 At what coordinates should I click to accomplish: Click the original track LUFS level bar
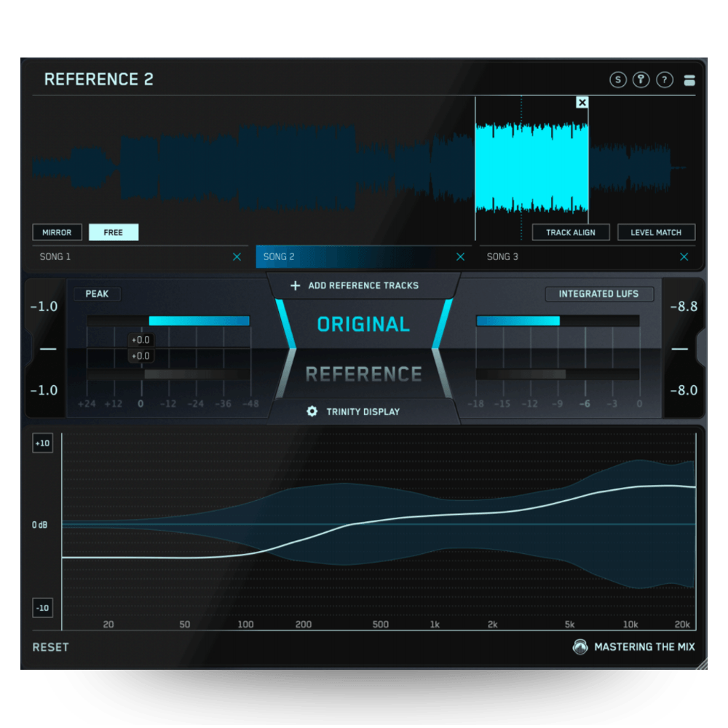[558, 321]
